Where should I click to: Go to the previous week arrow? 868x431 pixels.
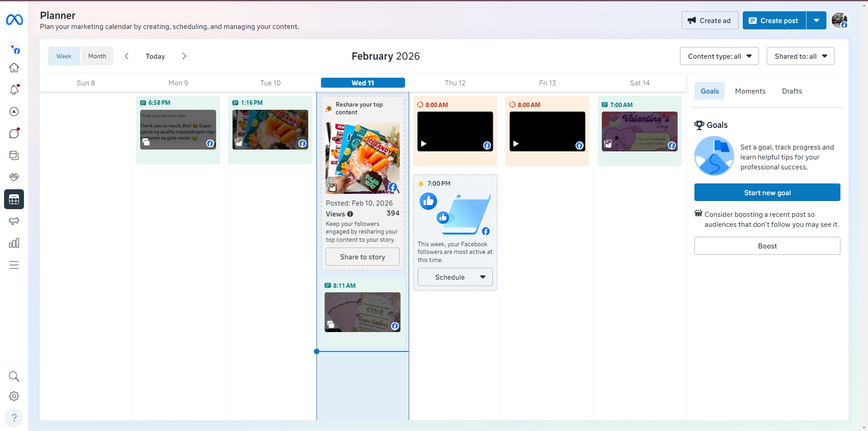[x=127, y=56]
